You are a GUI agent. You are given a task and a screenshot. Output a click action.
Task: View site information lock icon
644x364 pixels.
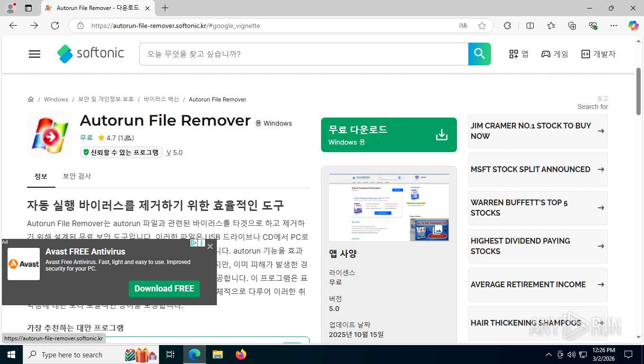pyautogui.click(x=80, y=26)
